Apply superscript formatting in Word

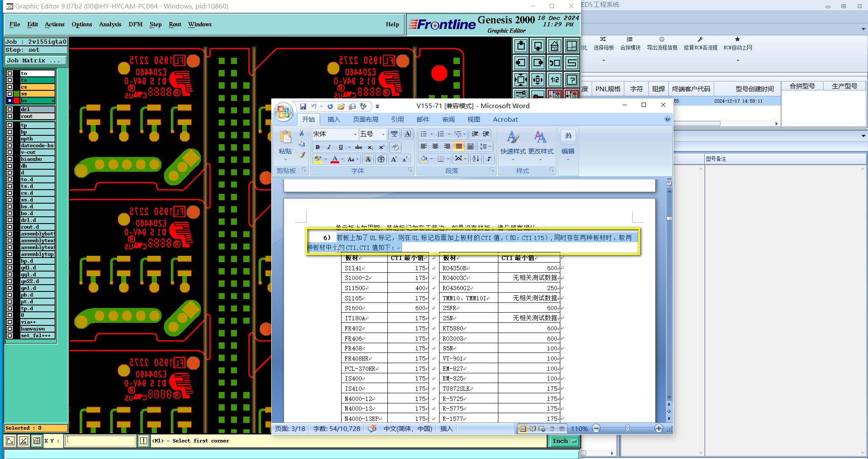point(381,147)
